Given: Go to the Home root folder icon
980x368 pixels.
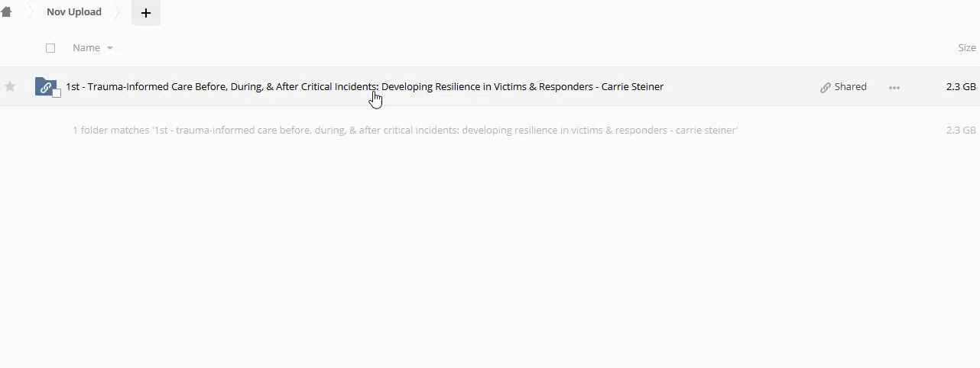Looking at the screenshot, I should 6,12.
